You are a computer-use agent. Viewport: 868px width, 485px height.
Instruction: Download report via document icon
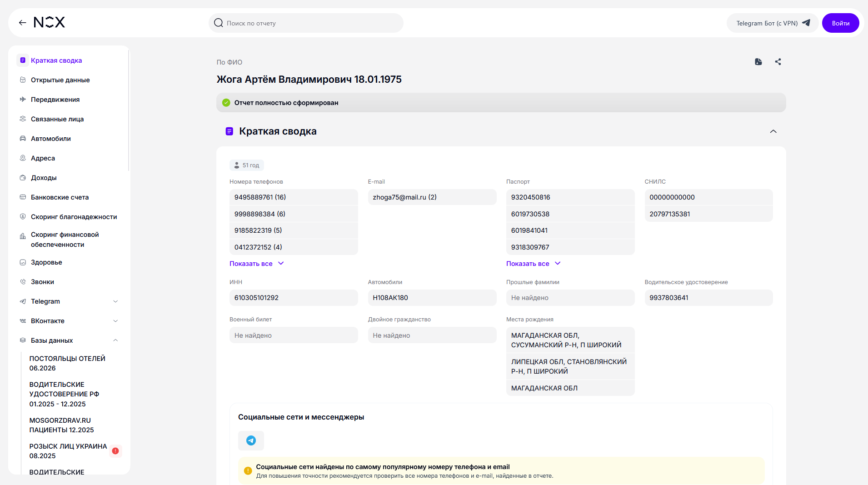(x=758, y=62)
